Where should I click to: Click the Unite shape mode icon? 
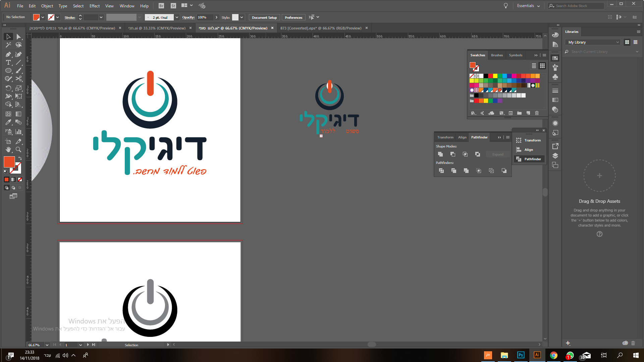440,154
